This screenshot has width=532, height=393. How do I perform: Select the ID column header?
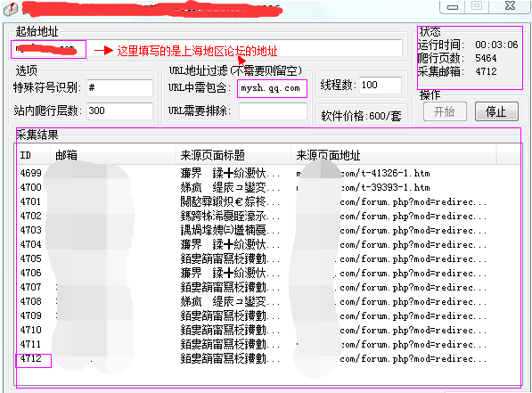33,155
